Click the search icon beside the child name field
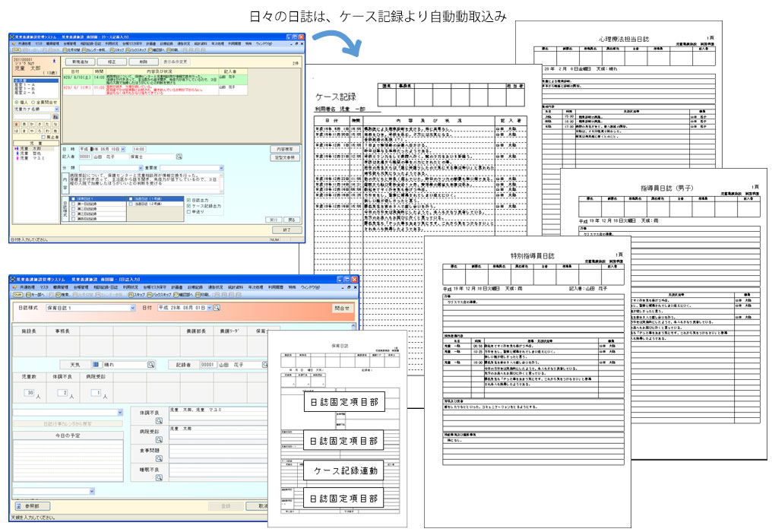The image size is (772, 532). [55, 117]
